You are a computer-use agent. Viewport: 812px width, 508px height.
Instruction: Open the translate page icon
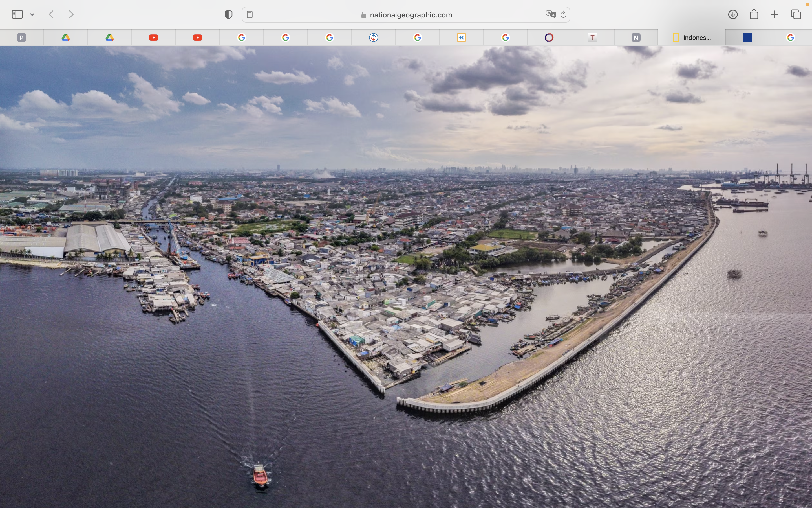point(551,14)
